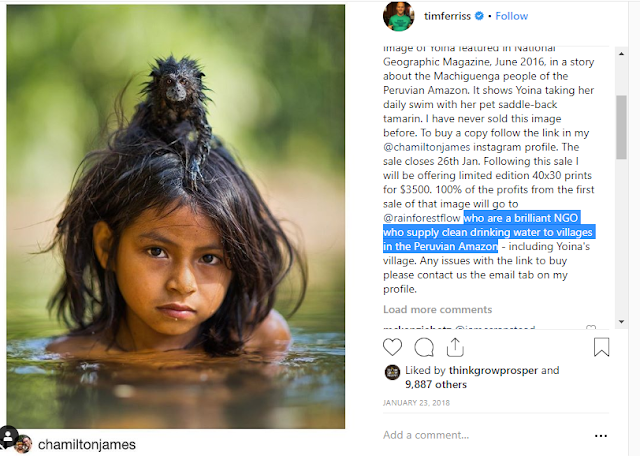This screenshot has height=456, width=640.
Task: Open the chamiltonjames avatar below the photo
Action: pyautogui.click(x=23, y=444)
